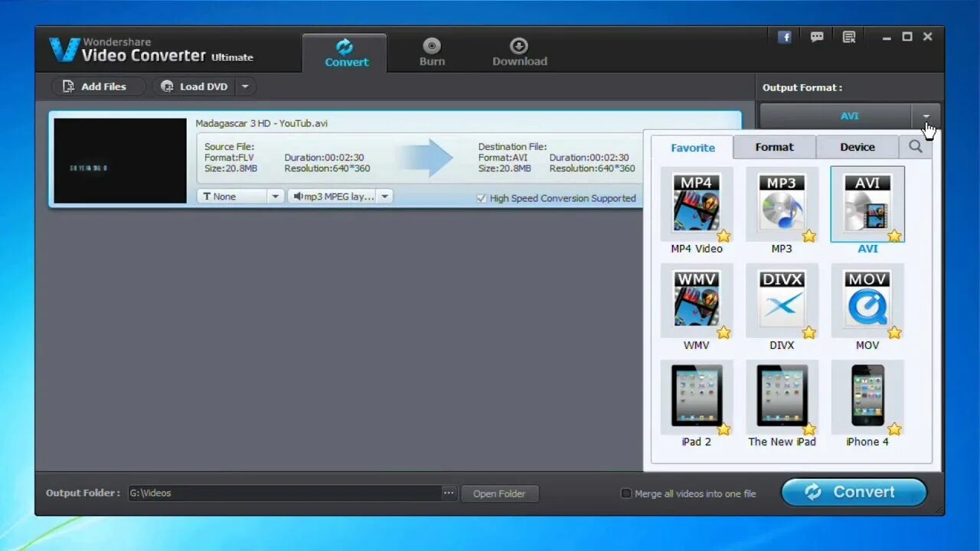Select the MOV QuickTime format icon
The image size is (980, 551).
tap(867, 301)
